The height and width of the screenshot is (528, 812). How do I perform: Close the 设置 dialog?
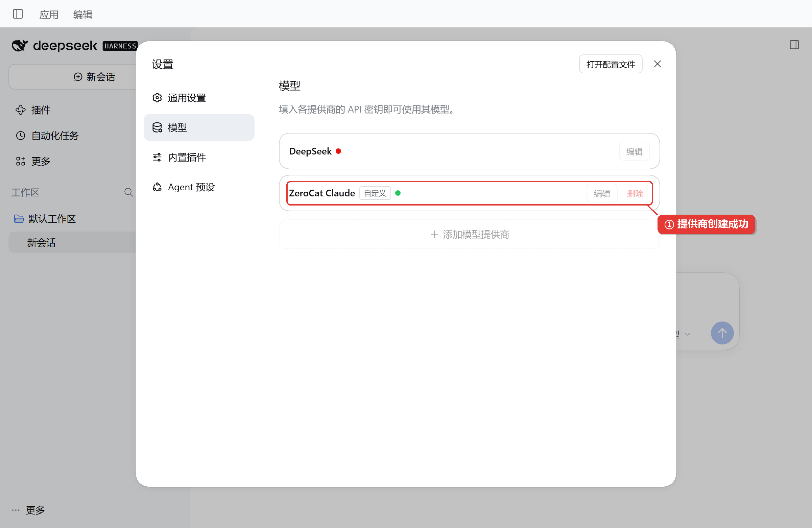[x=657, y=64]
